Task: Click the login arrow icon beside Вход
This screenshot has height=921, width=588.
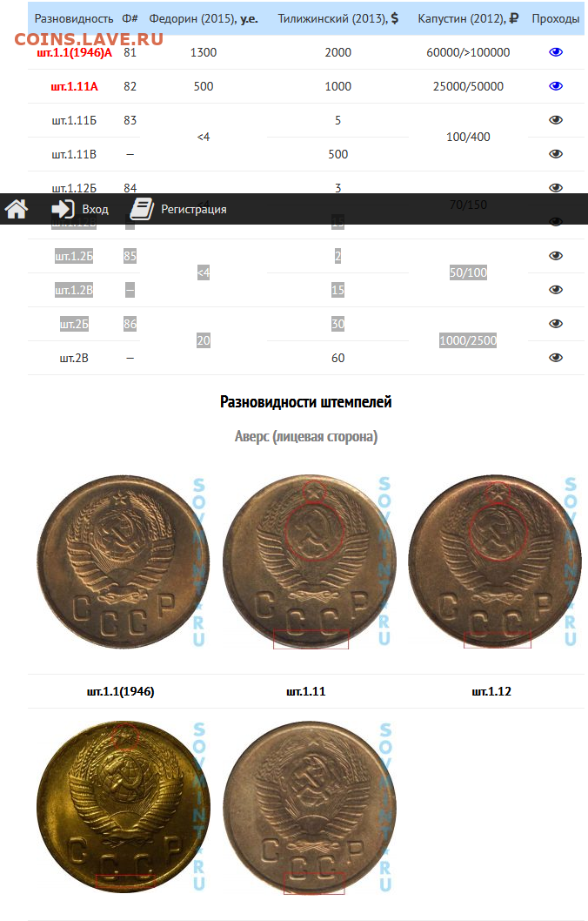Action: click(x=63, y=209)
